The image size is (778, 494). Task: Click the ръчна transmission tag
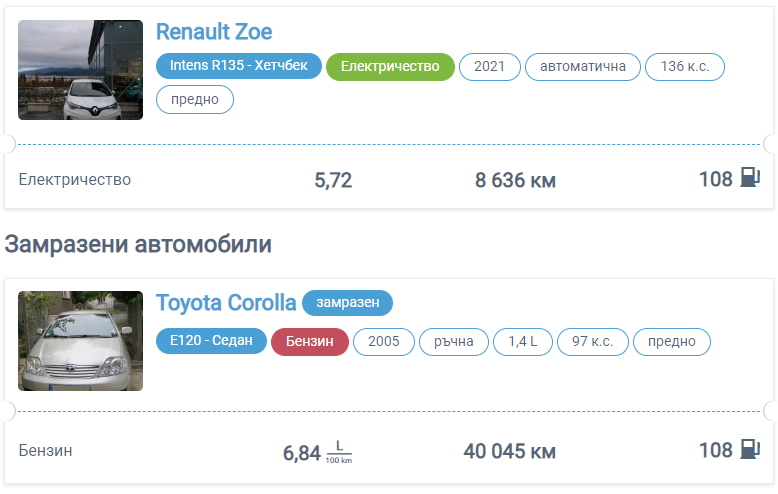point(455,341)
